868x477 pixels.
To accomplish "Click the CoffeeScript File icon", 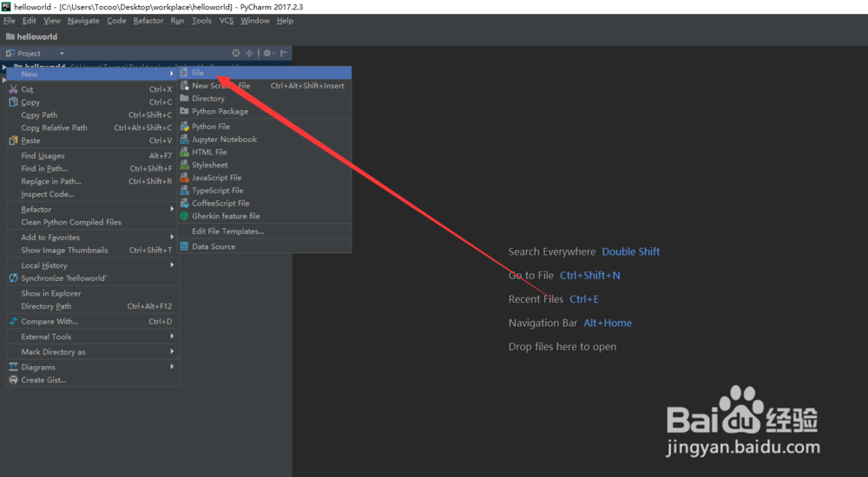I will click(184, 203).
